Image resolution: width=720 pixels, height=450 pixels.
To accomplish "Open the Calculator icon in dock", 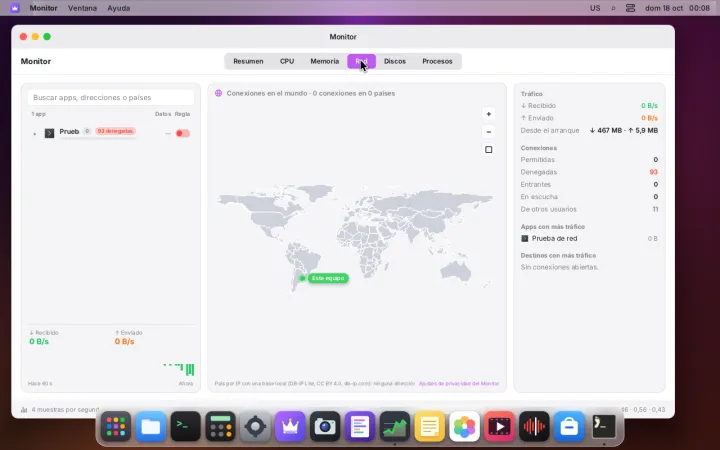I will pyautogui.click(x=220, y=427).
